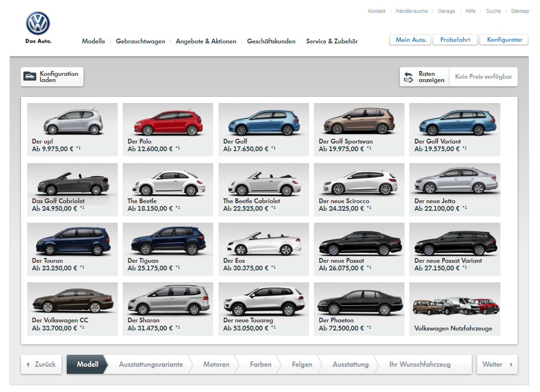Click the right arrow beside Weiter
Screen dimensions: 540x392
(x=511, y=364)
